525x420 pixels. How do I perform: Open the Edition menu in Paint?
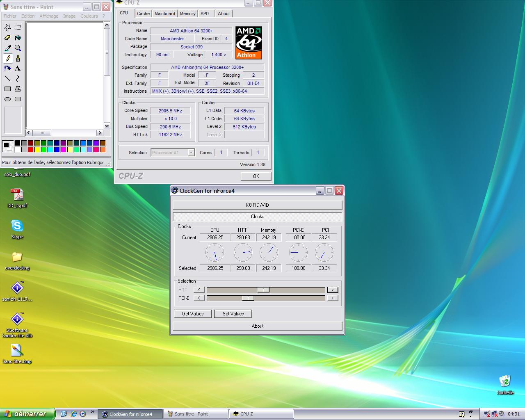(x=28, y=16)
